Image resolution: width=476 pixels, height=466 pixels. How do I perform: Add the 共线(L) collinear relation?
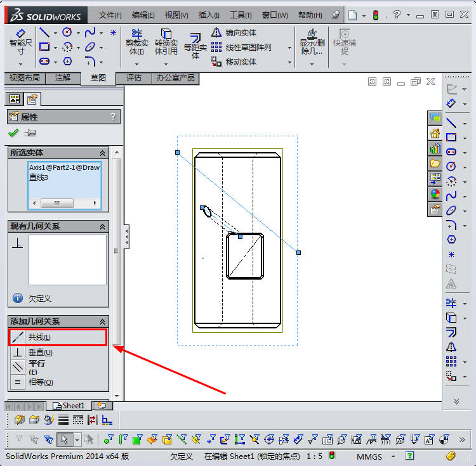(x=58, y=337)
